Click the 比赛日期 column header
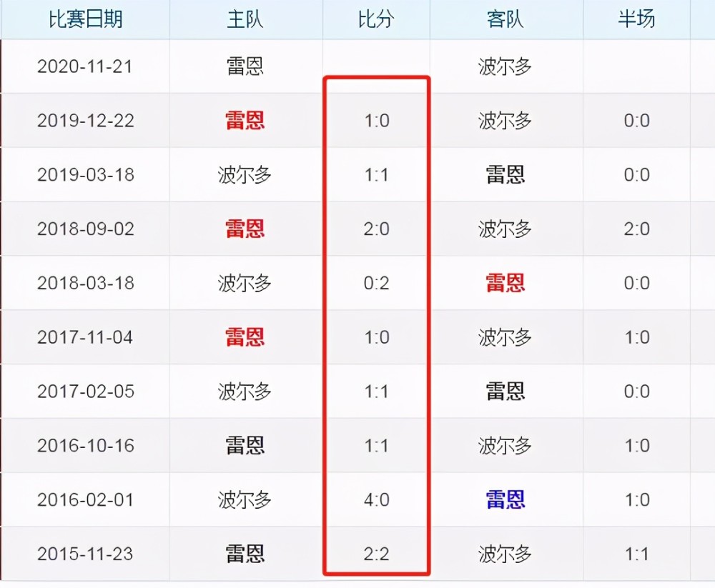 point(86,19)
